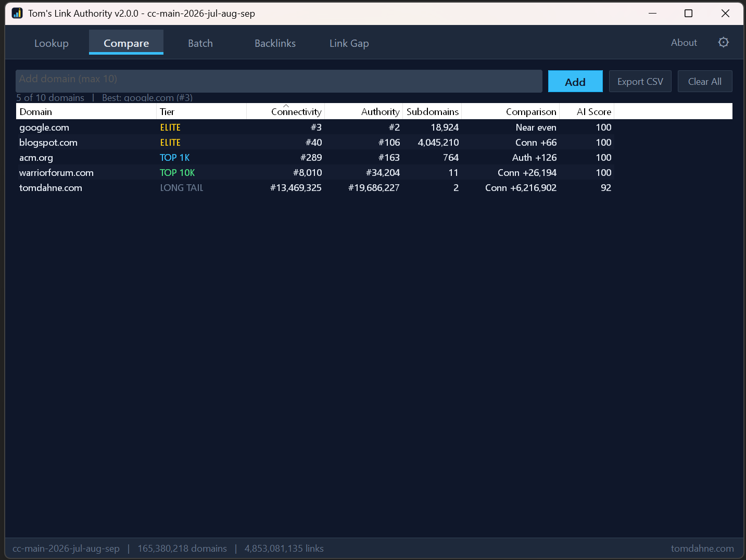Click Conn +6,216,902 comparison cell
The height and width of the screenshot is (560, 746).
pos(521,188)
